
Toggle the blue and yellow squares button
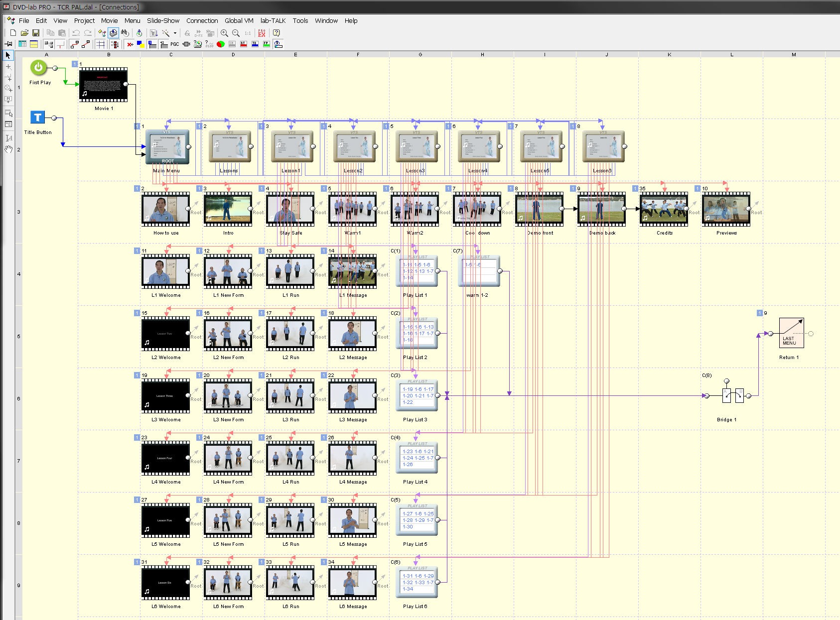(140, 44)
